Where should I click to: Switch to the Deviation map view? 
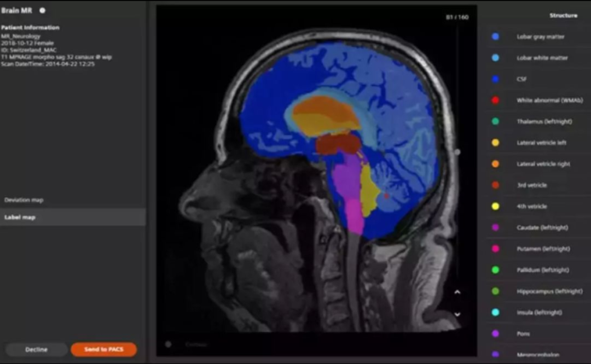click(24, 200)
